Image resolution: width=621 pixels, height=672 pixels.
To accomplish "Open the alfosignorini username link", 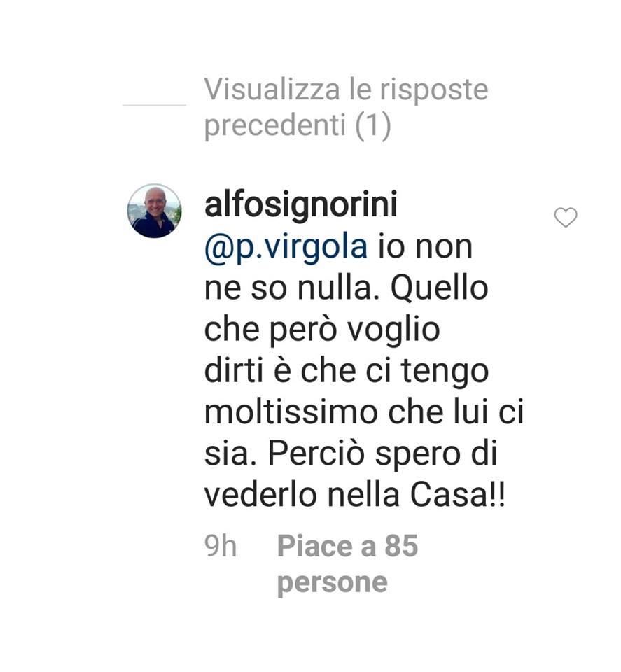I will [301, 206].
